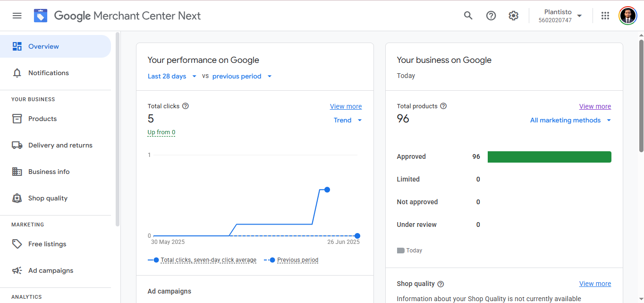Open Ad campaigns in the sidebar
Viewport: 644px width, 303px height.
55,270
